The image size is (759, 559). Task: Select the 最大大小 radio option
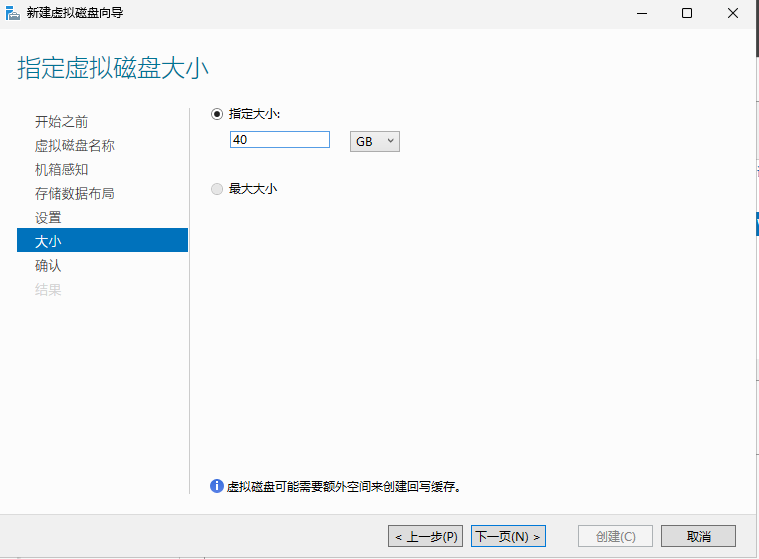[x=217, y=189]
